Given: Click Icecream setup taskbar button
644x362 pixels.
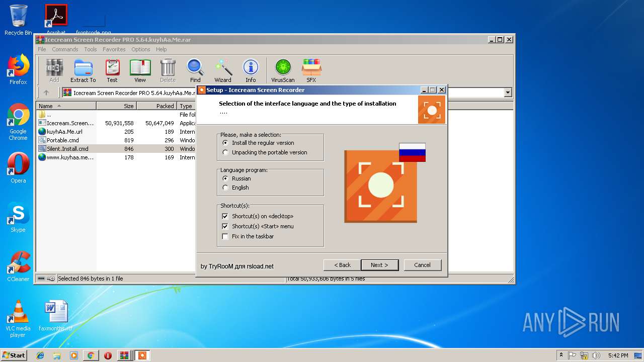Looking at the screenshot, I should click(x=142, y=355).
